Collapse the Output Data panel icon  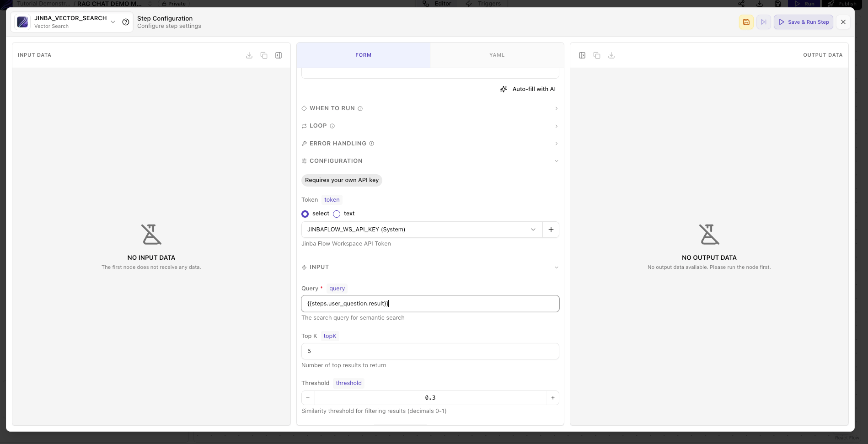[x=582, y=55]
